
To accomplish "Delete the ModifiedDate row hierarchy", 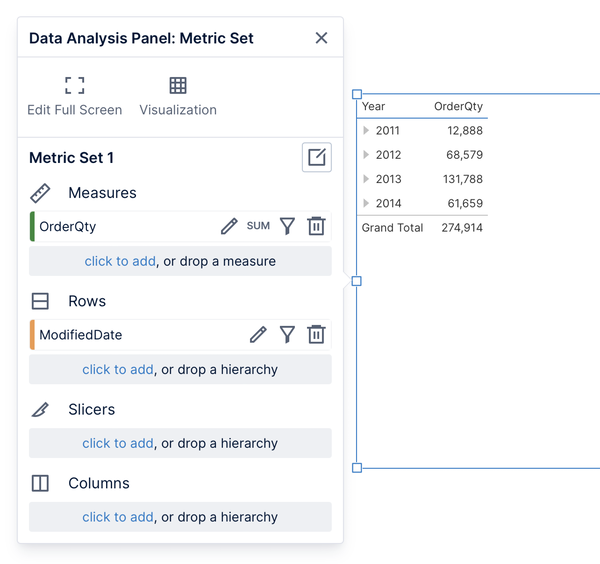I will click(x=316, y=334).
